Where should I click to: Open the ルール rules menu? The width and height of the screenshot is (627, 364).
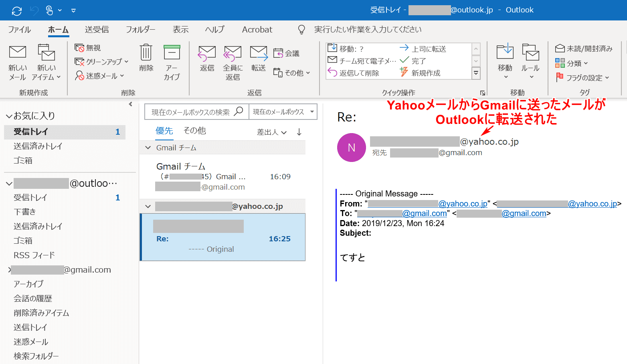pyautogui.click(x=531, y=62)
